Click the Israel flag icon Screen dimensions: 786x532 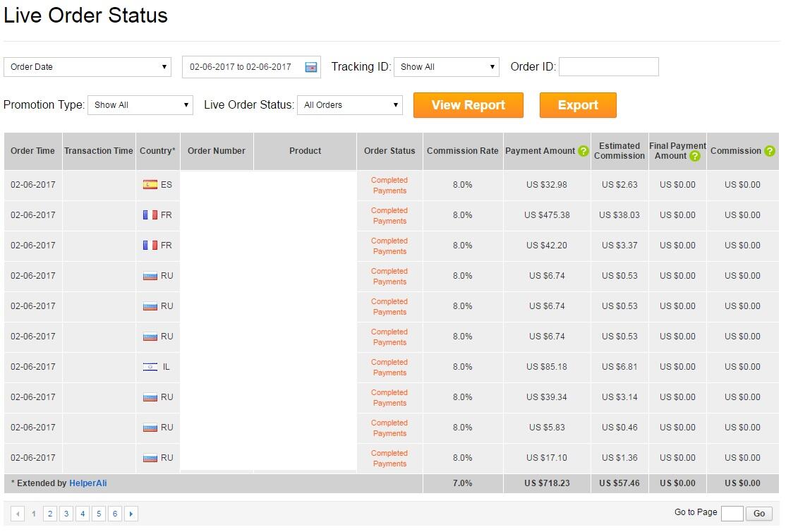[150, 367]
